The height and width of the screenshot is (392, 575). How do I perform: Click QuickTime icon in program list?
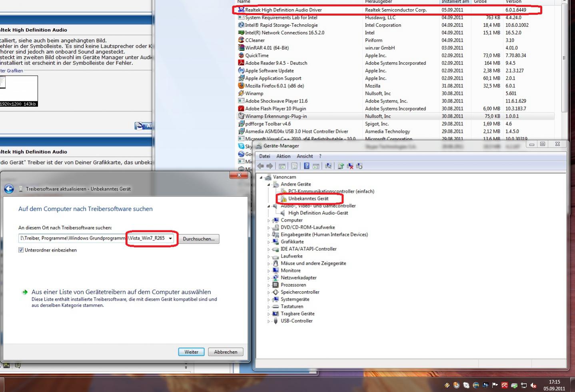[241, 55]
